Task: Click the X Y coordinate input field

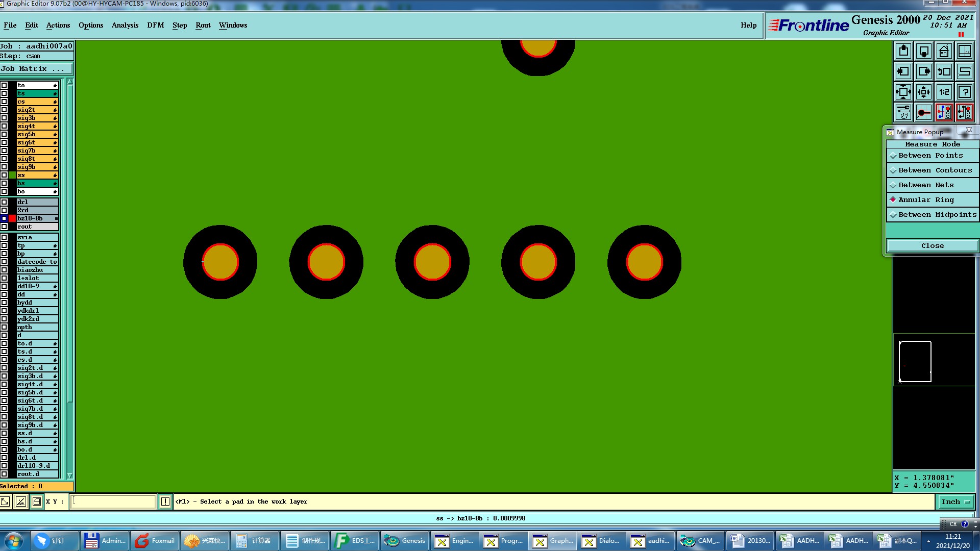Action: click(113, 502)
